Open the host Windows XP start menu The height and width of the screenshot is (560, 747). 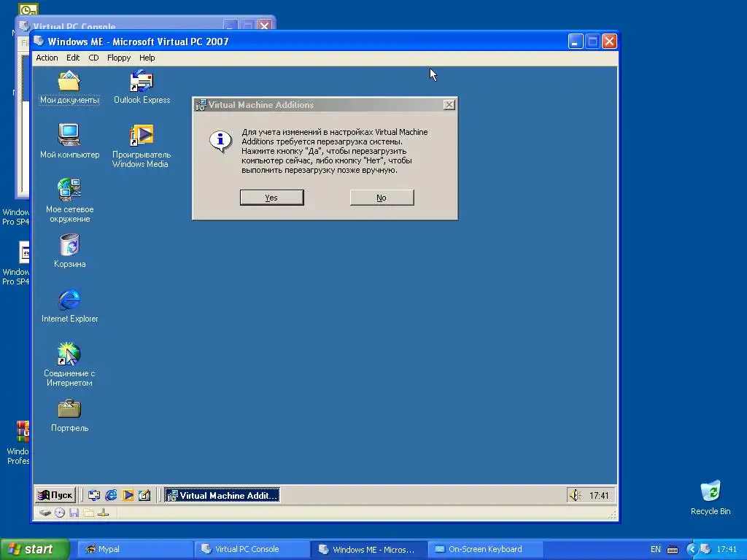pyautogui.click(x=34, y=549)
